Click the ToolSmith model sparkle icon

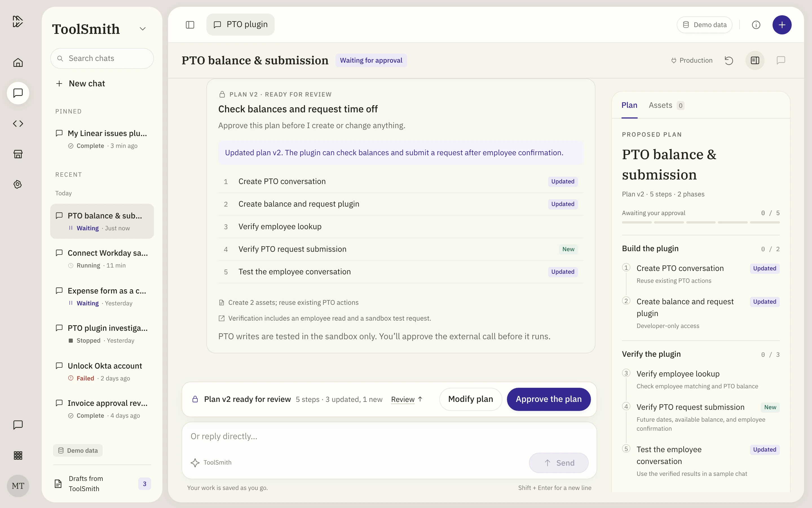[195, 463]
